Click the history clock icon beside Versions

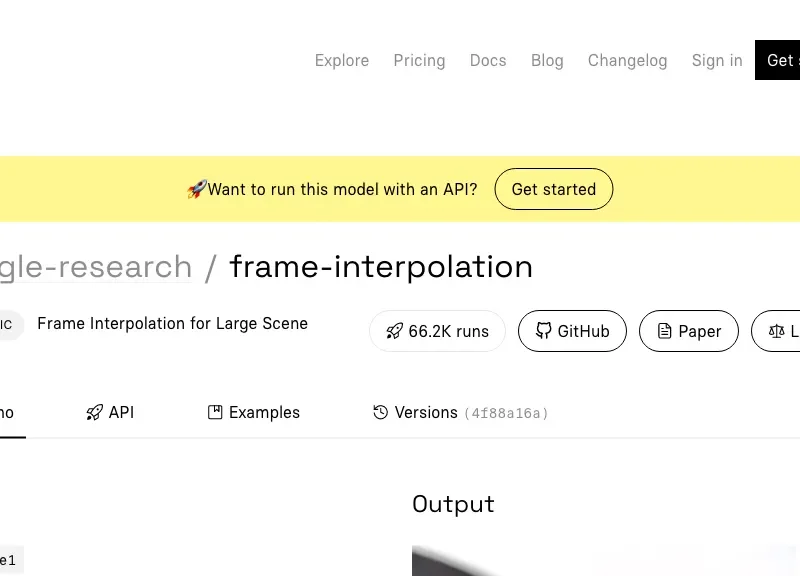coord(380,412)
